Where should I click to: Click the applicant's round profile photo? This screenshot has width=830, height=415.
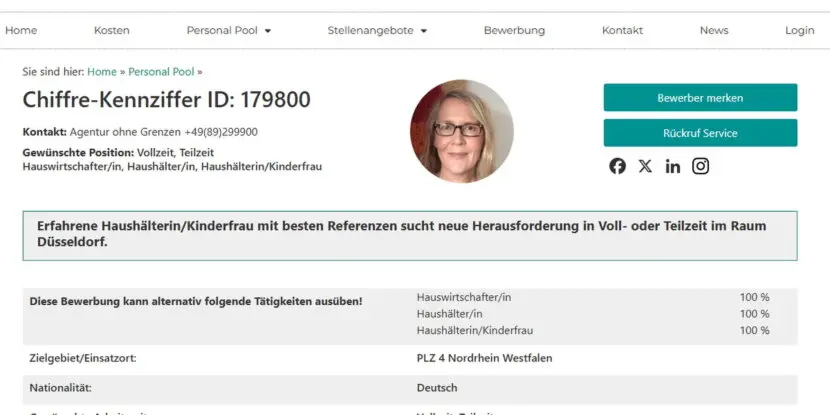pos(461,131)
